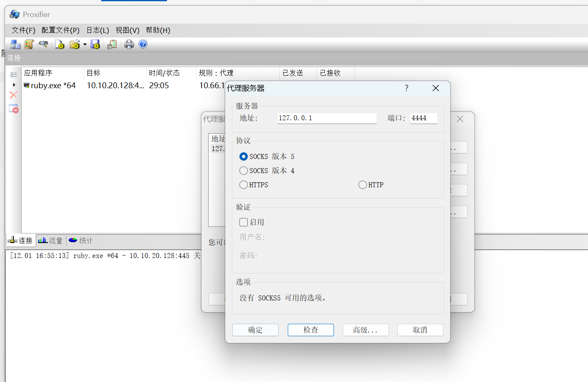This screenshot has width=588, height=382.
Task: Open the 帮助(H) menu
Action: click(158, 30)
